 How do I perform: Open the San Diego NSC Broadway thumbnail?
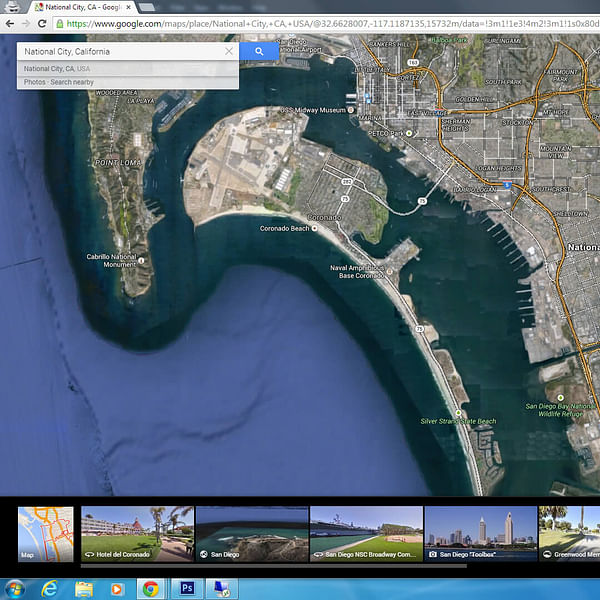(367, 534)
